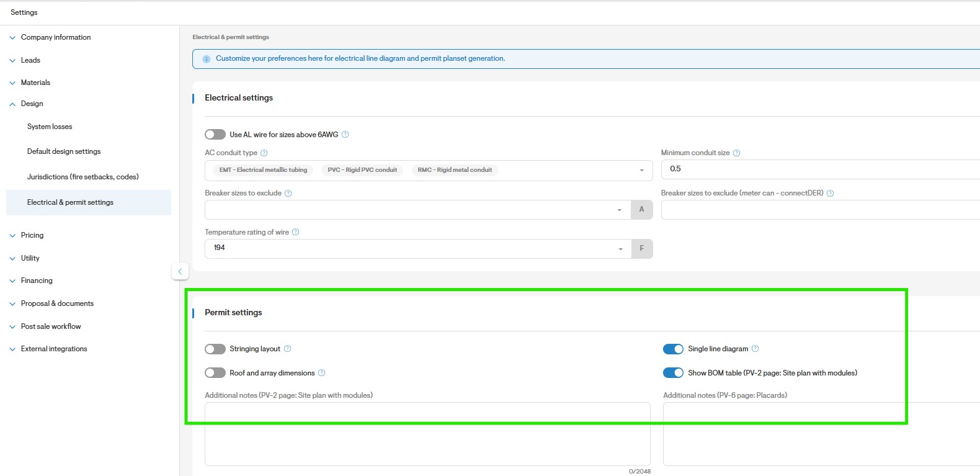Enable Roof and array dimensions toggle
The image size is (980, 476).
point(215,373)
